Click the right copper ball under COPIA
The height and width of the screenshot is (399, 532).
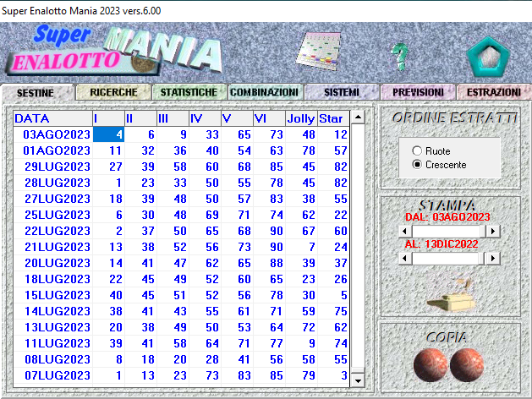click(467, 364)
